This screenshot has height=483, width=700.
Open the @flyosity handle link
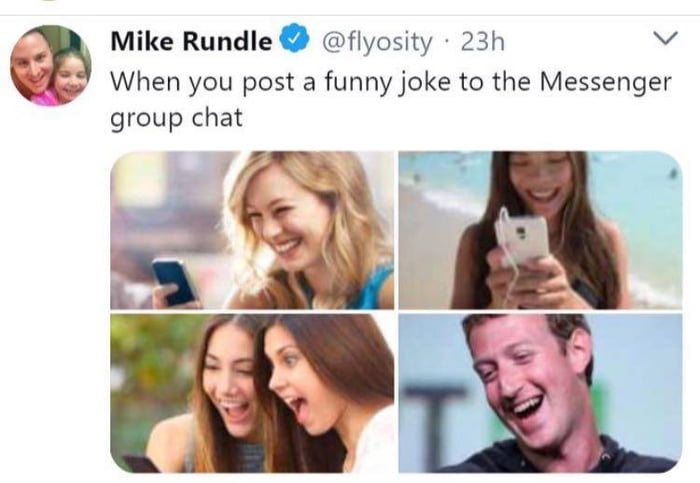(x=377, y=42)
